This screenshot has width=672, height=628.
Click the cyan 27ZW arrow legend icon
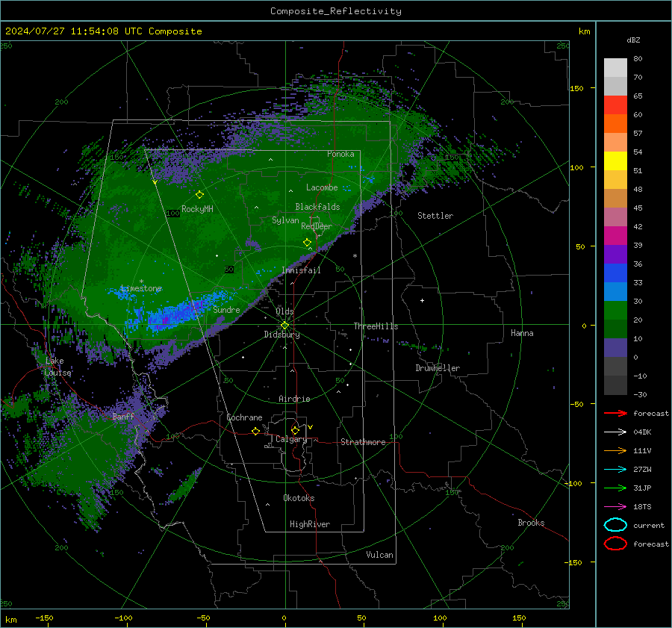point(615,470)
